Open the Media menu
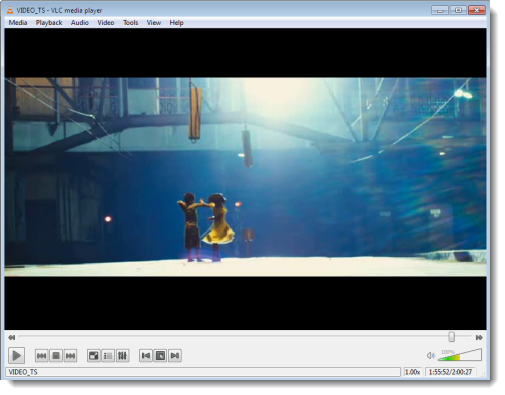 pos(18,23)
